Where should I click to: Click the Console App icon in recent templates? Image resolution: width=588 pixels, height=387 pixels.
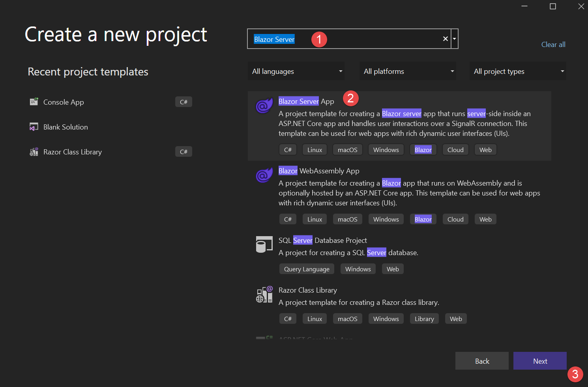[x=34, y=102]
